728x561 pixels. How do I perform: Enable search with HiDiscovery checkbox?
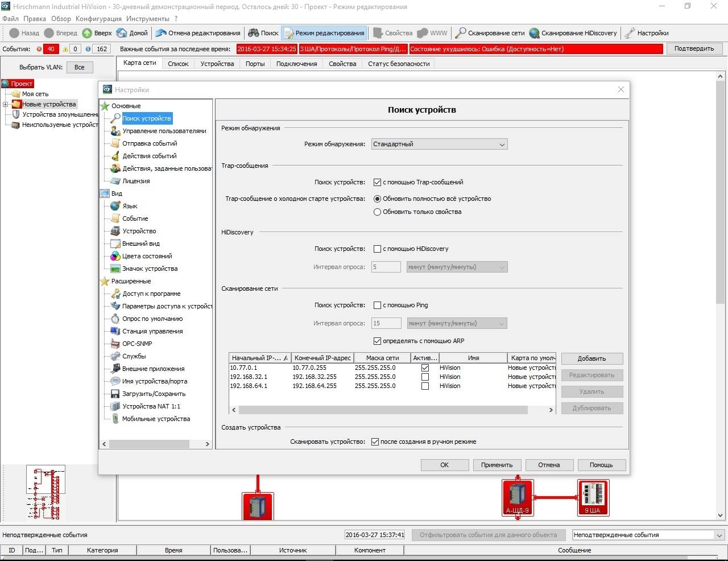(377, 249)
